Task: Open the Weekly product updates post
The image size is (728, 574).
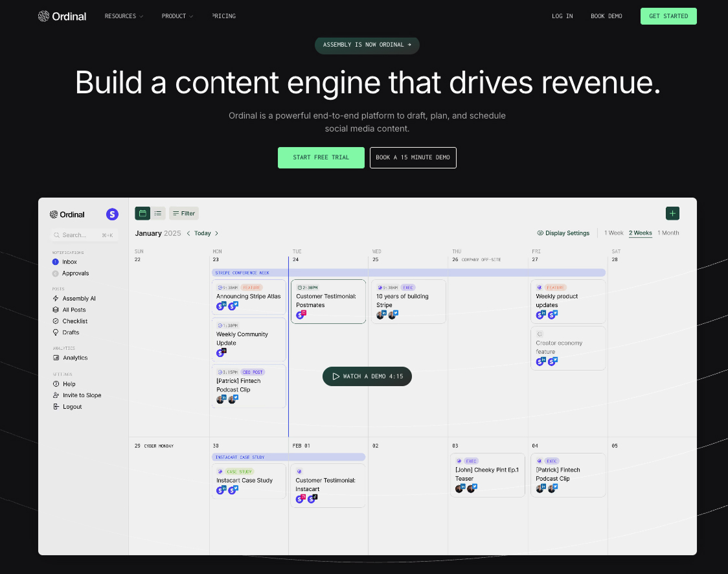Action: pyautogui.click(x=568, y=301)
